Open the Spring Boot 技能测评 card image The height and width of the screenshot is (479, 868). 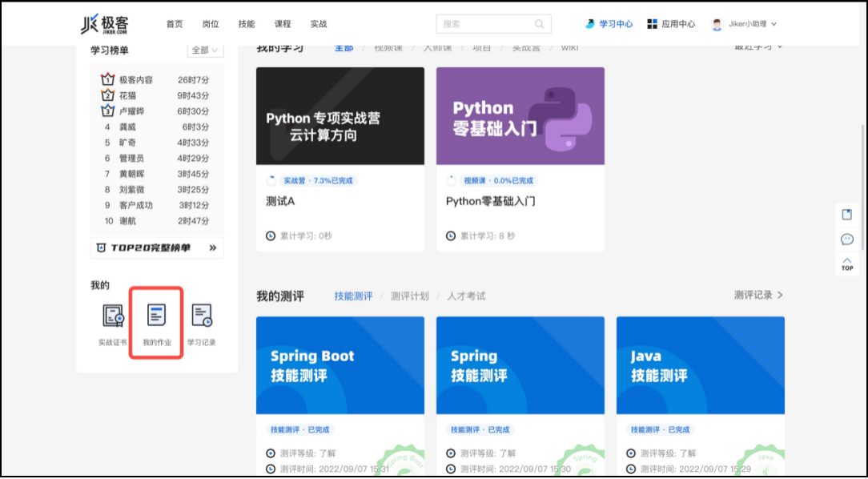(340, 365)
